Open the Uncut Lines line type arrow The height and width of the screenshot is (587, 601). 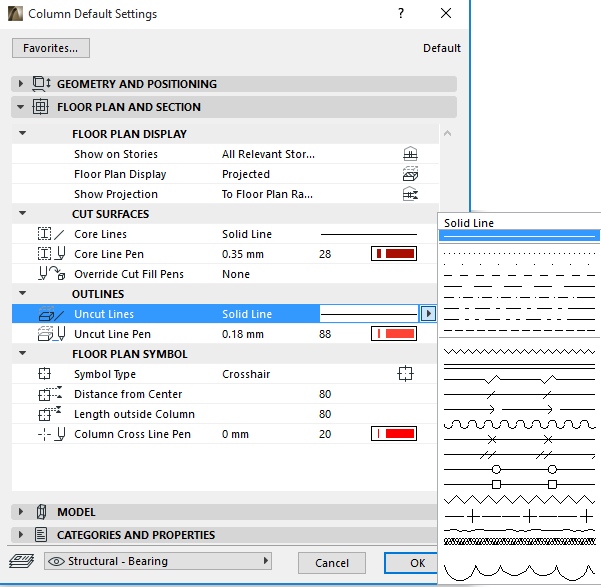point(428,314)
